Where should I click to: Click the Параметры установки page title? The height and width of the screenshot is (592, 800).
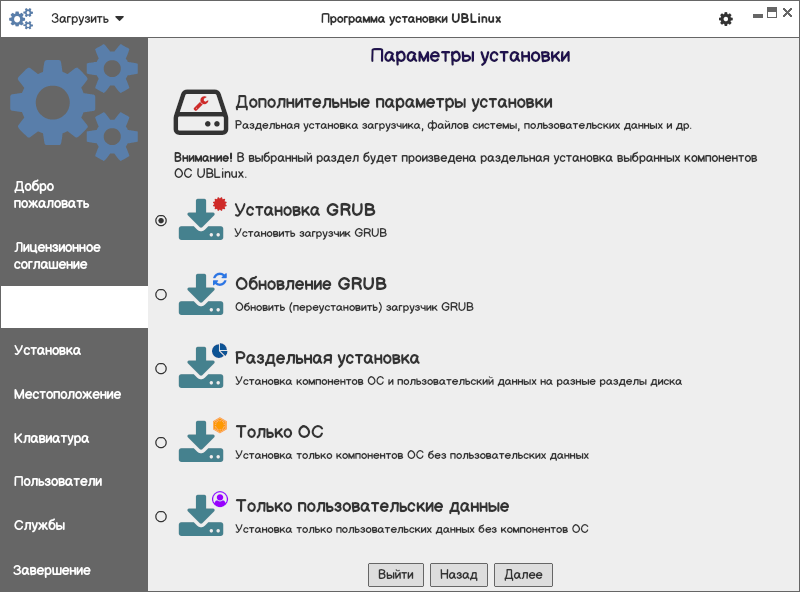(x=470, y=55)
